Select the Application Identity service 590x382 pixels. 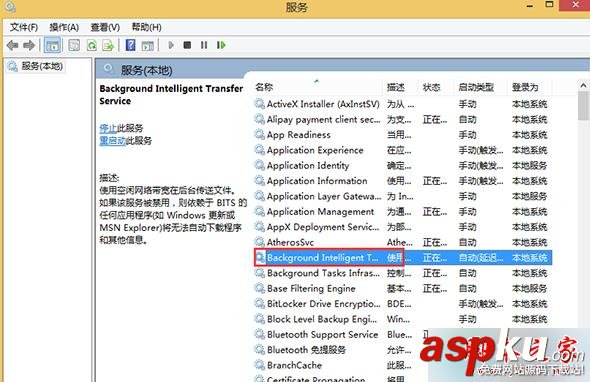(x=403, y=166)
